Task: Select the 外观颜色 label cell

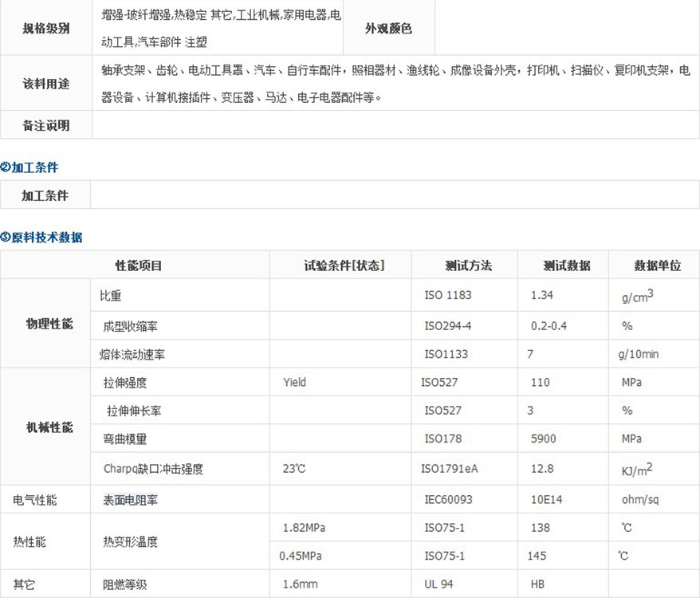Action: tap(388, 29)
